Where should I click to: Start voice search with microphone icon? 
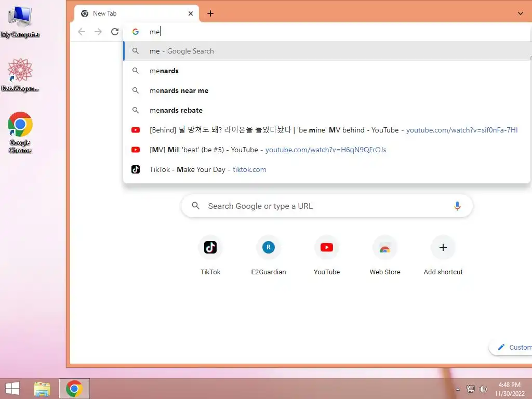pyautogui.click(x=457, y=206)
